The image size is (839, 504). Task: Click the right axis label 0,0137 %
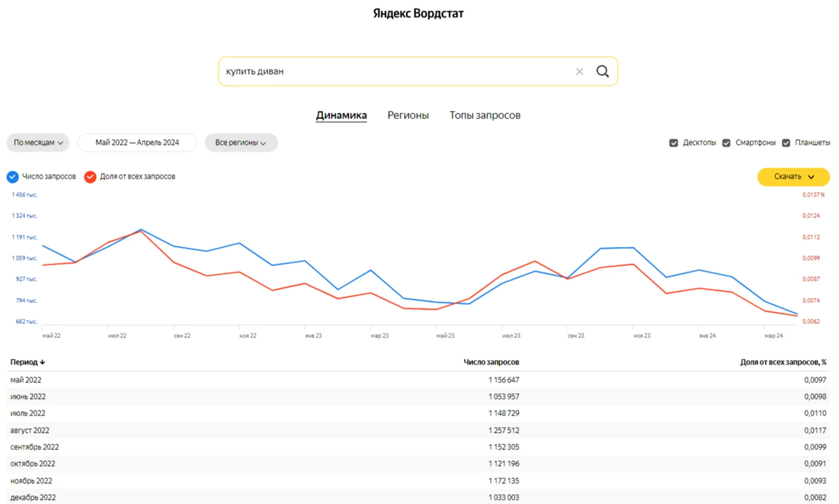(814, 195)
